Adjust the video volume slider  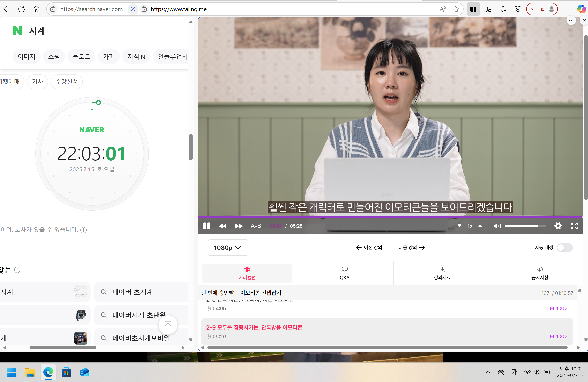[525, 226]
